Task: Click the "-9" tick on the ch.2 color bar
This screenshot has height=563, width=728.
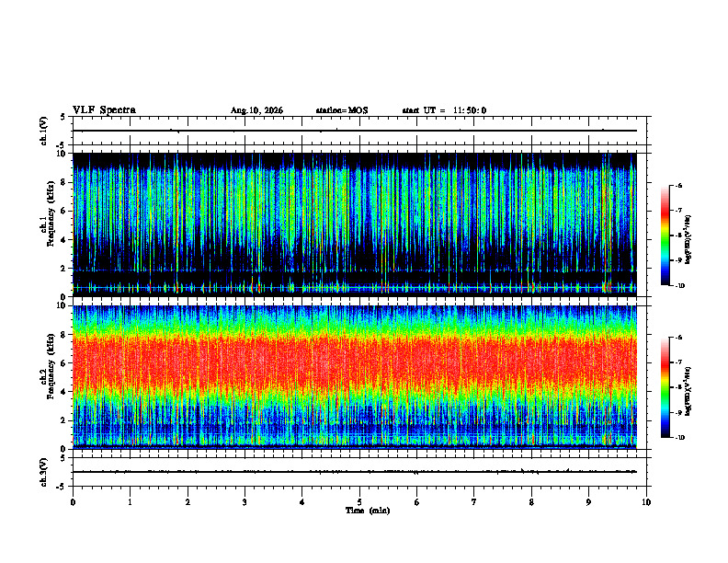Action: [x=678, y=412]
